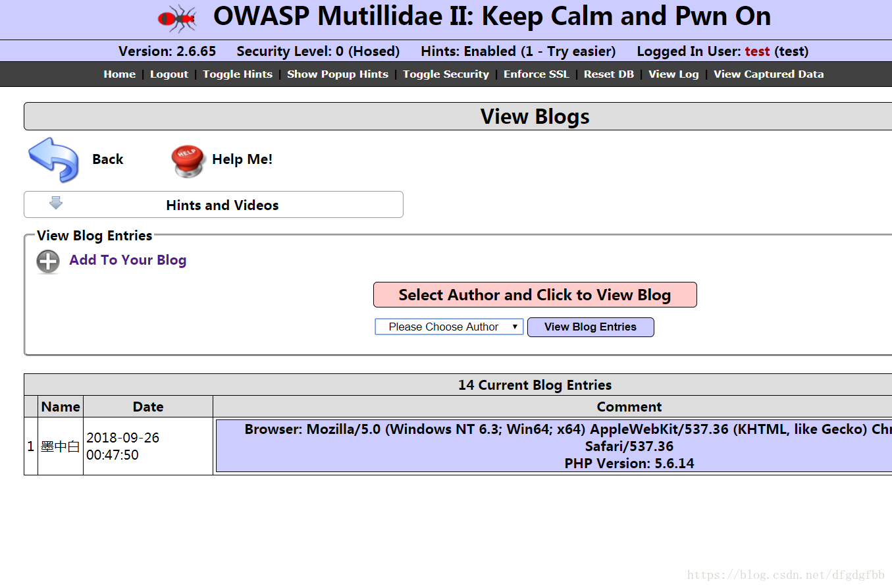Click the Comment column header
The image size is (892, 588).
pos(629,407)
